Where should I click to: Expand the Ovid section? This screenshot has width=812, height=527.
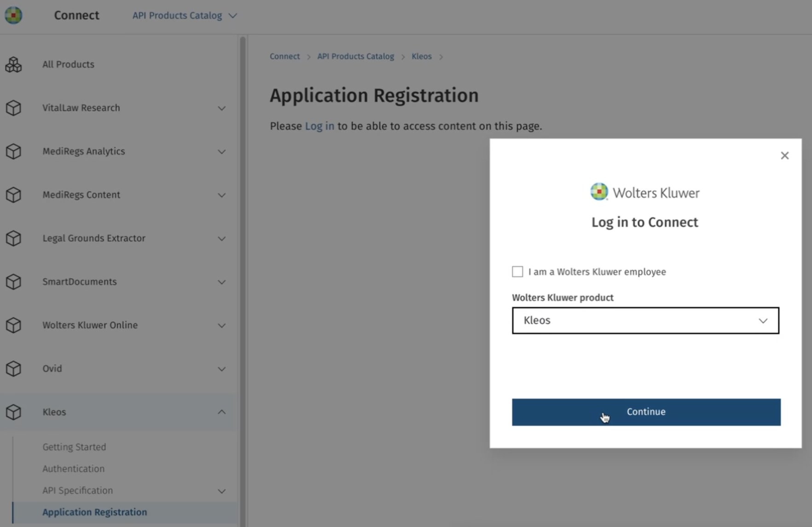tap(221, 369)
